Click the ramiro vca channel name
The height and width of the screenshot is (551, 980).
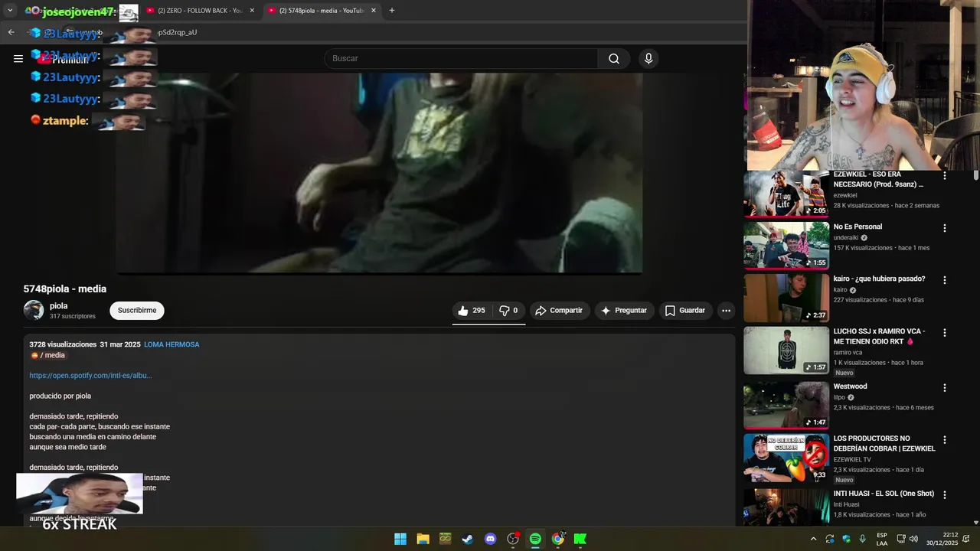848,353
